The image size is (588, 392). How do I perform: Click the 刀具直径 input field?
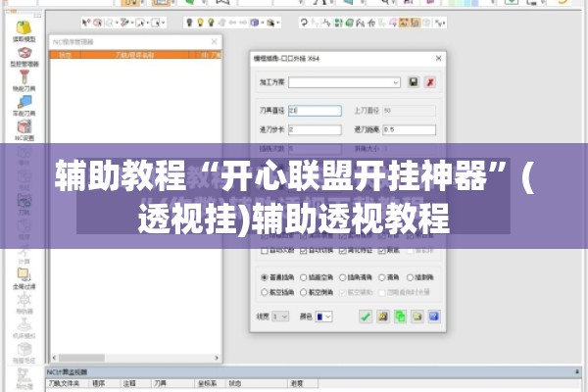(x=315, y=111)
